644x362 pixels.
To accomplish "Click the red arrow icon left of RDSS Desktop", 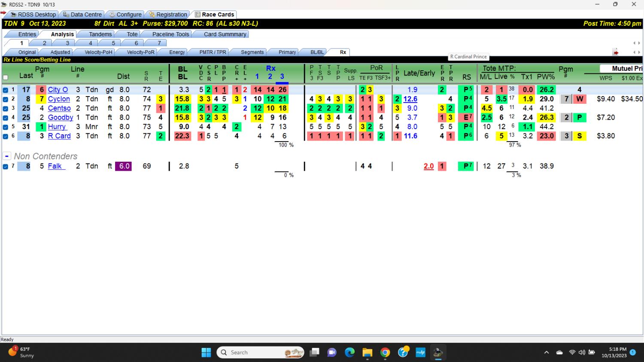I will click(x=3, y=12).
